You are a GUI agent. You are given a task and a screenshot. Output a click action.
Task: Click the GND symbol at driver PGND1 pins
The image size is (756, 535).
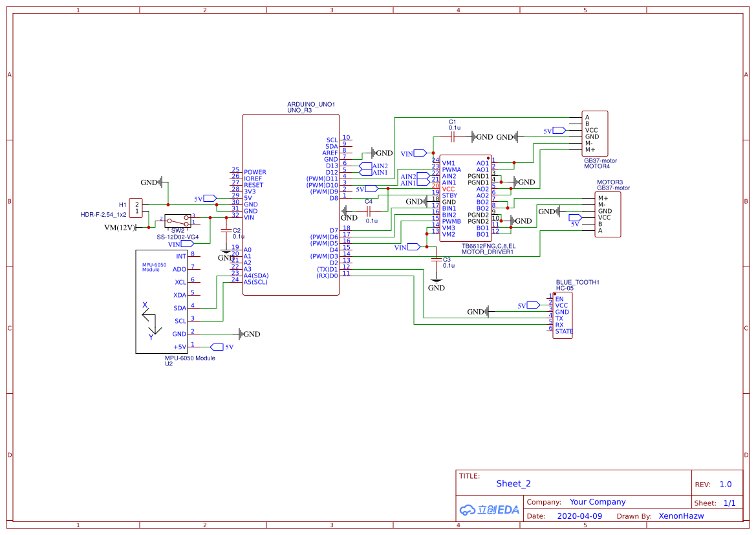pyautogui.click(x=524, y=182)
